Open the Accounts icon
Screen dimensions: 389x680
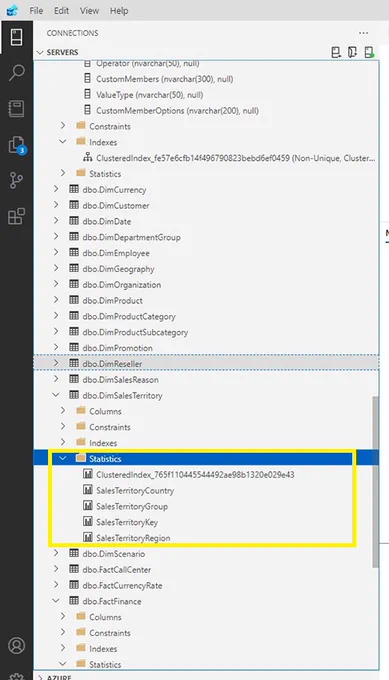16,645
